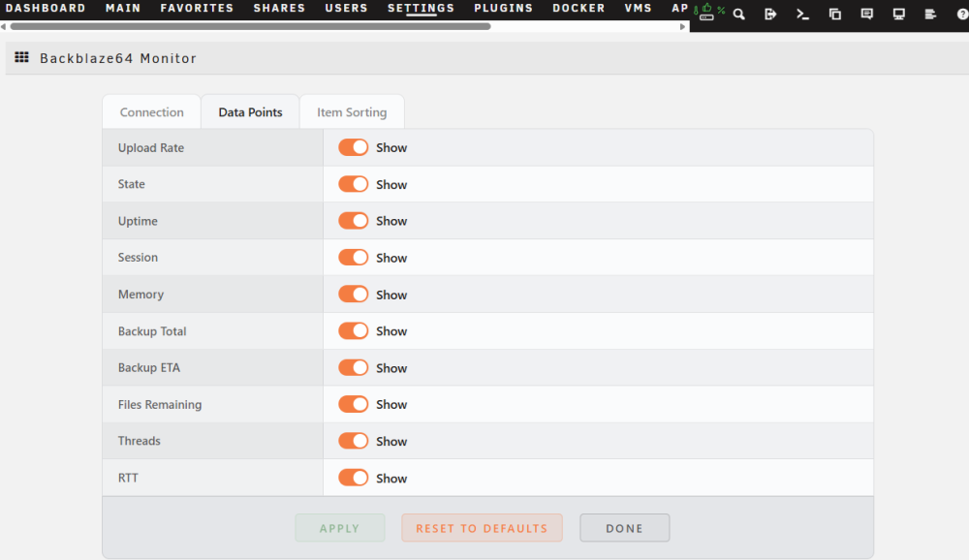The height and width of the screenshot is (560, 969).
Task: Toggle the Backup ETA Show switch
Action: (353, 368)
